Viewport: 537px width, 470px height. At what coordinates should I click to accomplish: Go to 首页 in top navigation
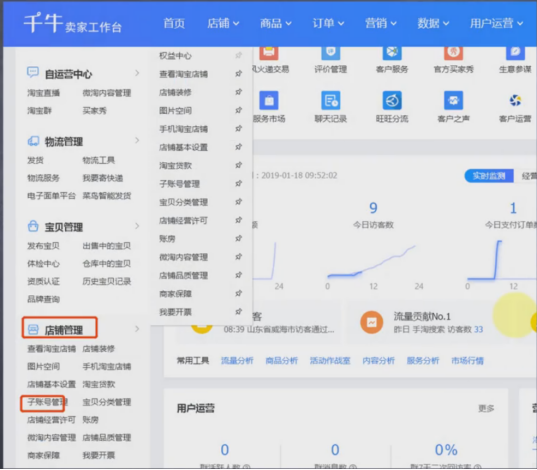pos(174,23)
